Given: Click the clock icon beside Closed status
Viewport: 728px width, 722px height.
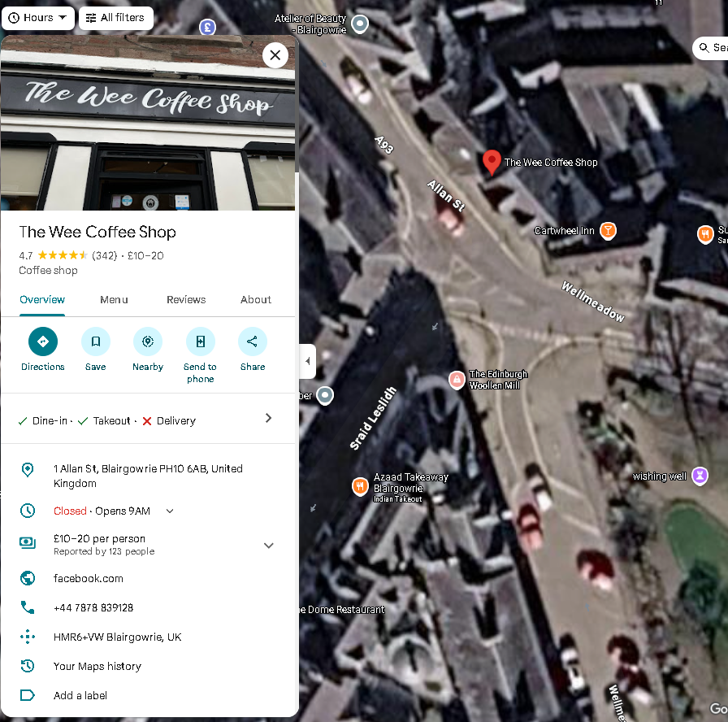Looking at the screenshot, I should pos(28,511).
